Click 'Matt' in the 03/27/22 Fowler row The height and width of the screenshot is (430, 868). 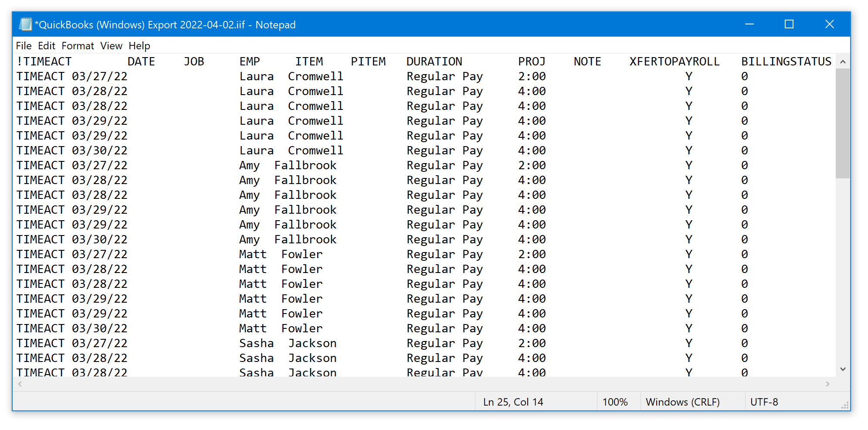pyautogui.click(x=253, y=254)
